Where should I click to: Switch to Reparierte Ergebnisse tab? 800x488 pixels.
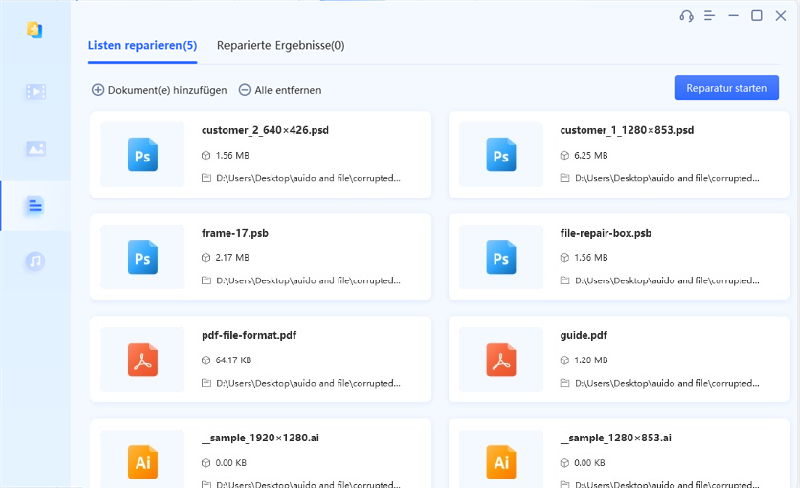pyautogui.click(x=280, y=46)
